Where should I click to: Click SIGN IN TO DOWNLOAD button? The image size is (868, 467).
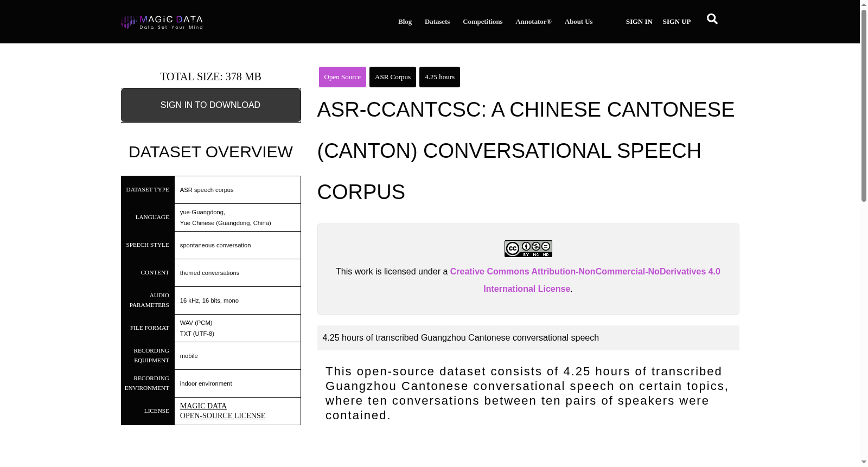tap(210, 105)
